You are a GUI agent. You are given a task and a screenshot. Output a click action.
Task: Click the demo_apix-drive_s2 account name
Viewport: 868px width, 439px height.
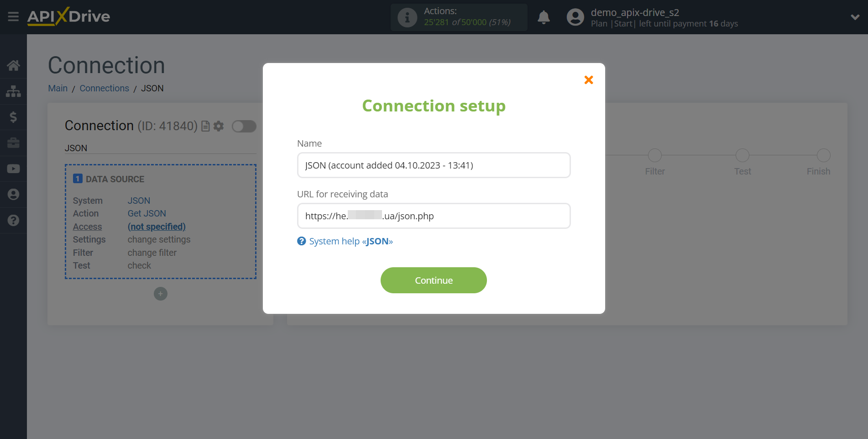635,12
